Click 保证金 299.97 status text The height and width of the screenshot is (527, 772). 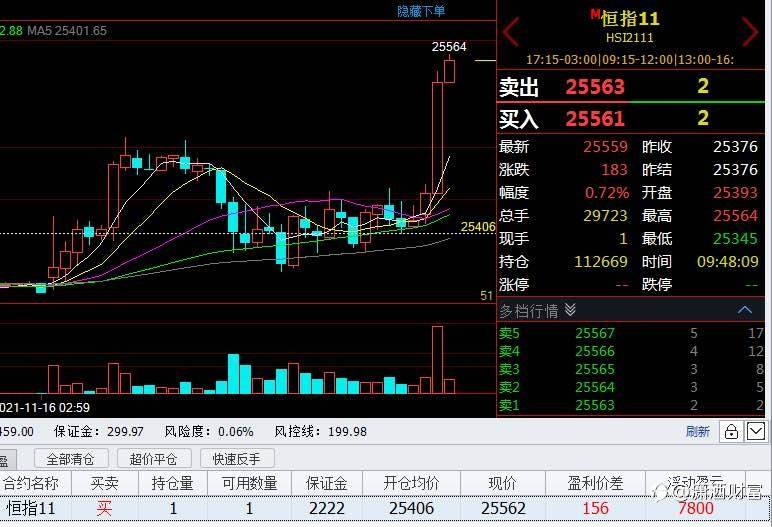(x=99, y=432)
